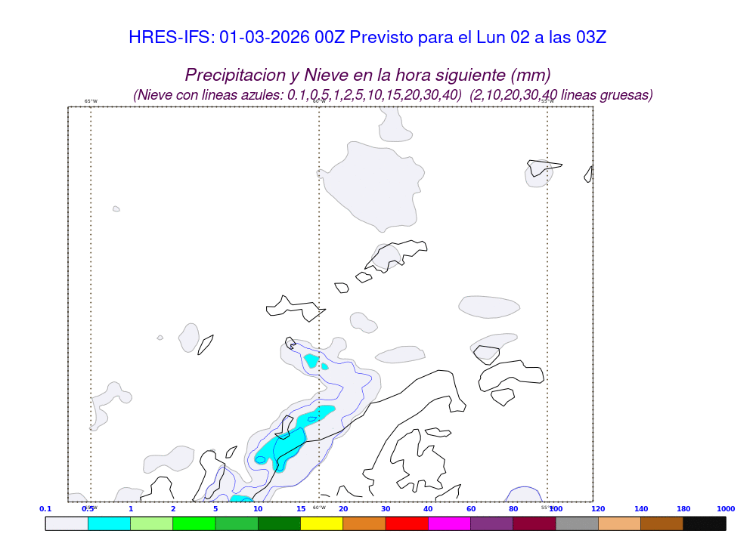Click the darkest green legend swatch
This screenshot has width=756, height=534.
[x=279, y=523]
